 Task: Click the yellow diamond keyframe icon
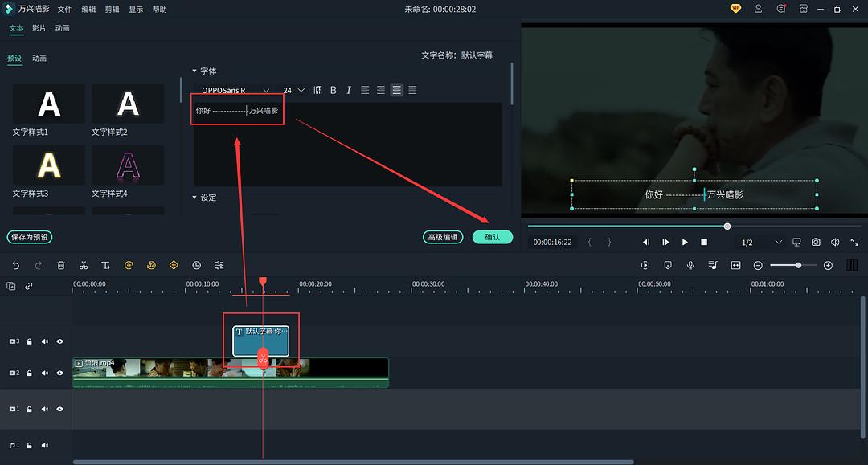(174, 265)
